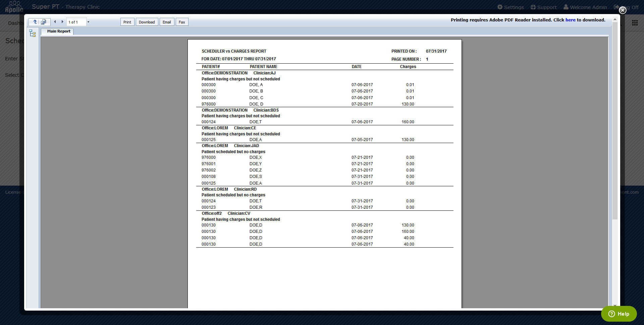
Task: Open Support in top bar
Action: click(543, 7)
